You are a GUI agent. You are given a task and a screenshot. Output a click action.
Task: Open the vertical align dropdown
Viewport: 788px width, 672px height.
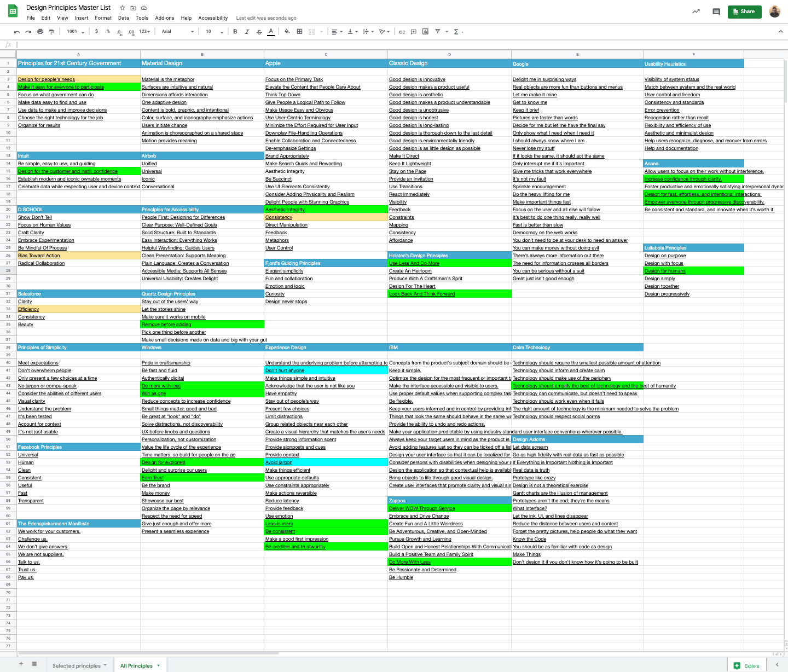click(x=353, y=32)
